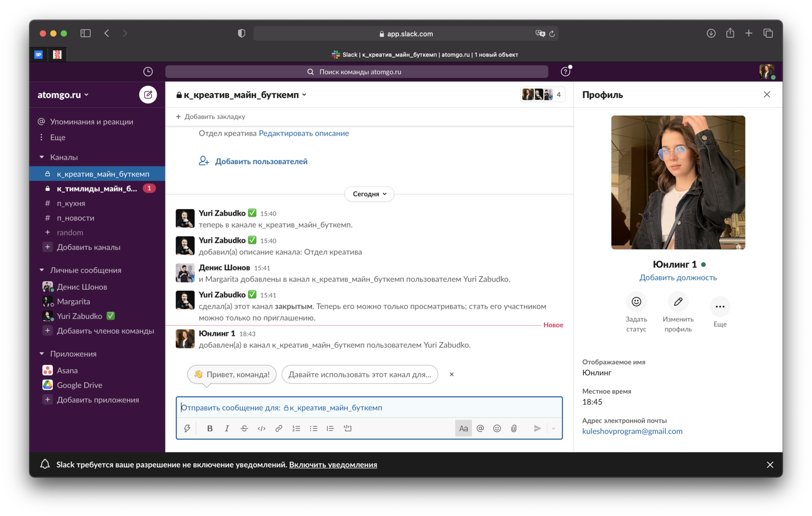This screenshot has width=812, height=516.
Task: Send the message with arrow icon
Action: tap(537, 428)
